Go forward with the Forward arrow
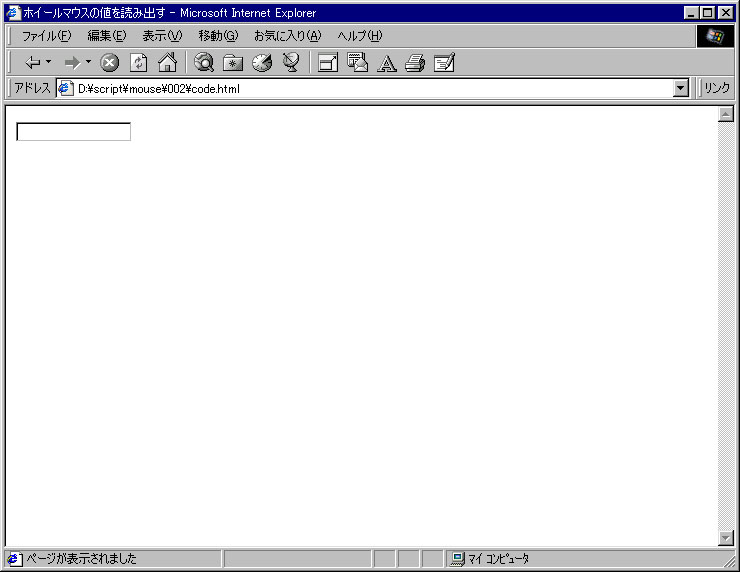The height and width of the screenshot is (572, 740). pyautogui.click(x=72, y=62)
